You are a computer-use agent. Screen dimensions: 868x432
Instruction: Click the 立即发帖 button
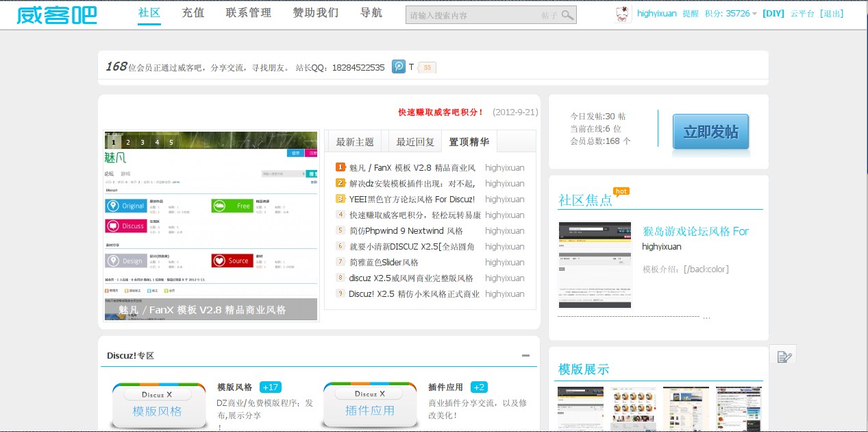pos(710,132)
